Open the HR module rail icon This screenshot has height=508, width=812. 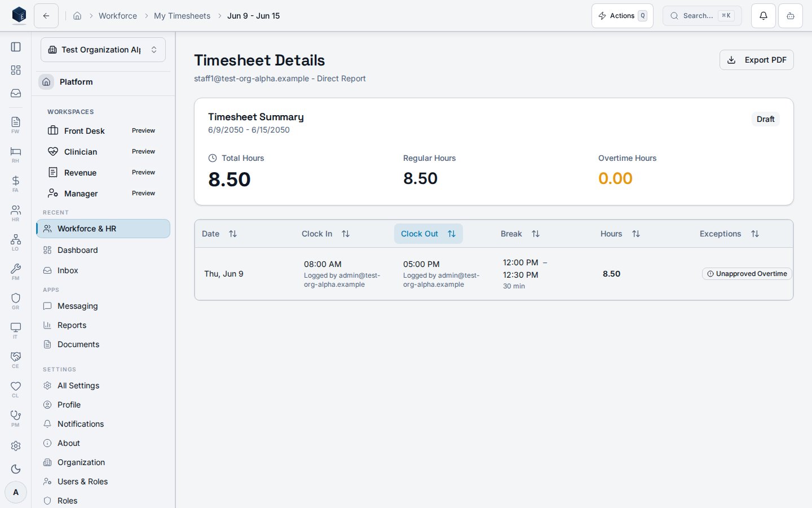[x=16, y=212]
